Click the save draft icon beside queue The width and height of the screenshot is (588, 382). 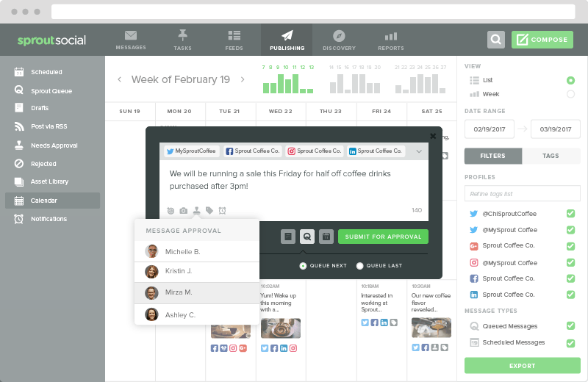click(x=288, y=237)
